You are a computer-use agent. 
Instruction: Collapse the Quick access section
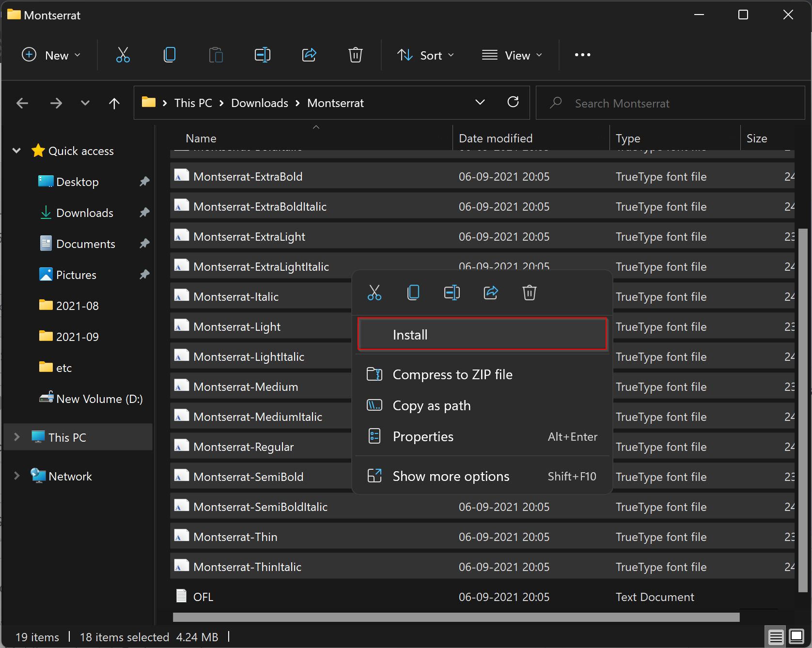click(x=16, y=151)
